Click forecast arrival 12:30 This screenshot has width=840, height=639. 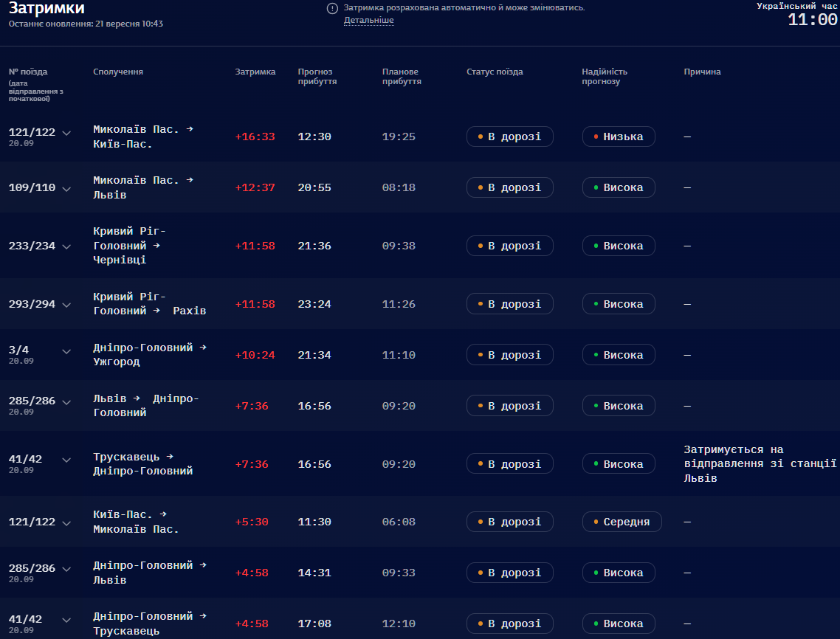[314, 137]
